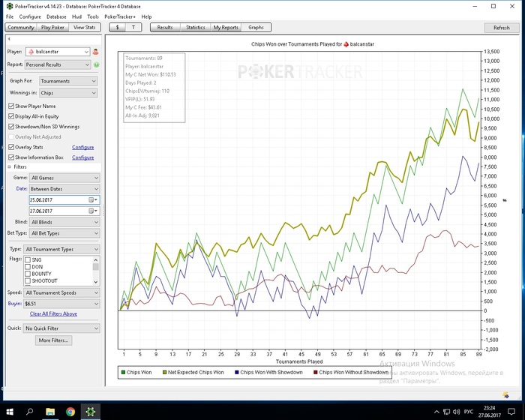The height and width of the screenshot is (420, 525).
Task: Click the Windows Start button
Action: click(x=9, y=411)
